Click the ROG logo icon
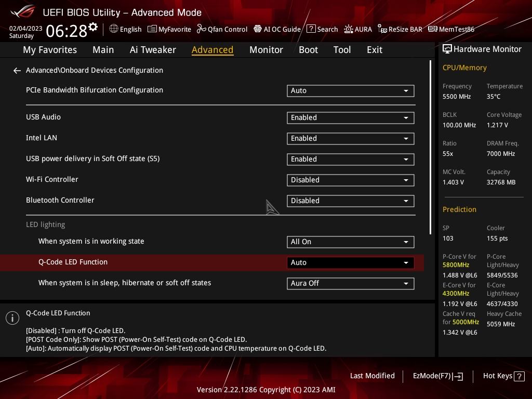The height and width of the screenshot is (399, 532). 22,11
